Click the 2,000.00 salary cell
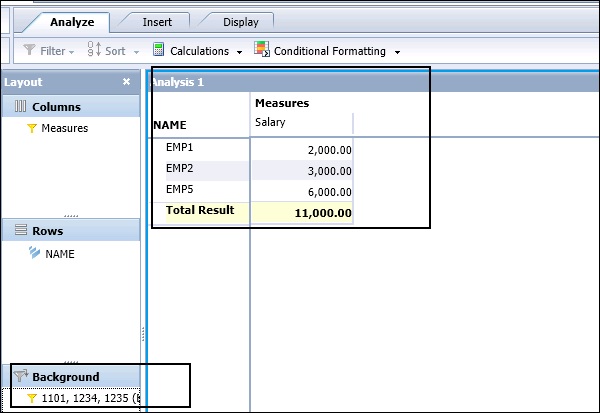Image resolution: width=600 pixels, height=413 pixels. (302, 150)
